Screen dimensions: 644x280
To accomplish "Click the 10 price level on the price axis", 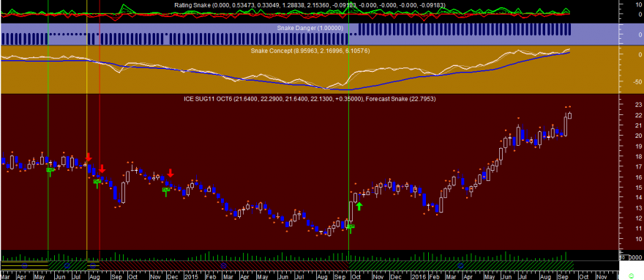I will click(x=638, y=239).
